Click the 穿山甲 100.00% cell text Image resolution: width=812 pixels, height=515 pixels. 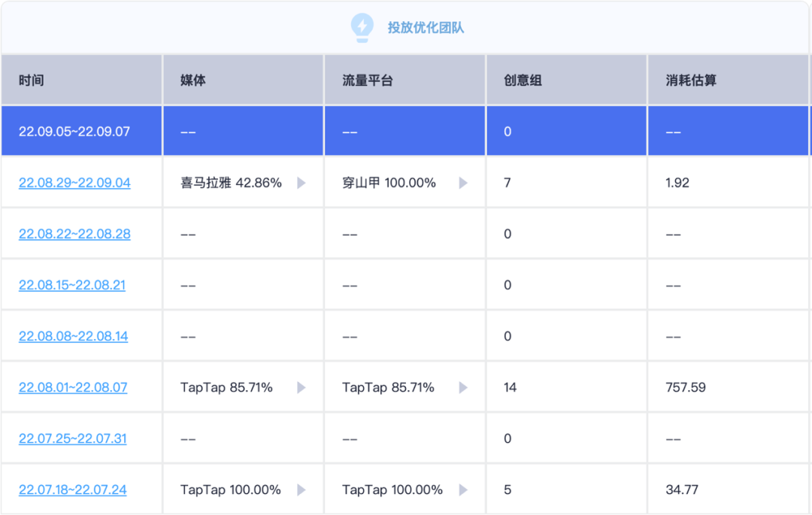point(389,183)
